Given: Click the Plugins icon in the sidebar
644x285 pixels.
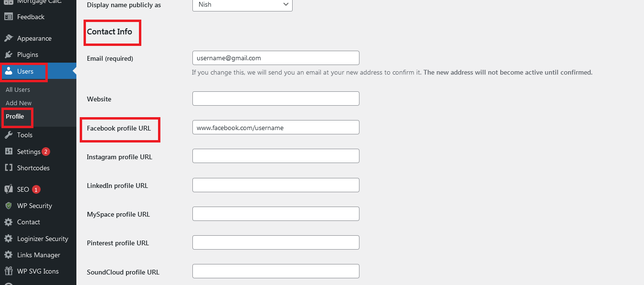Looking at the screenshot, I should (x=9, y=55).
